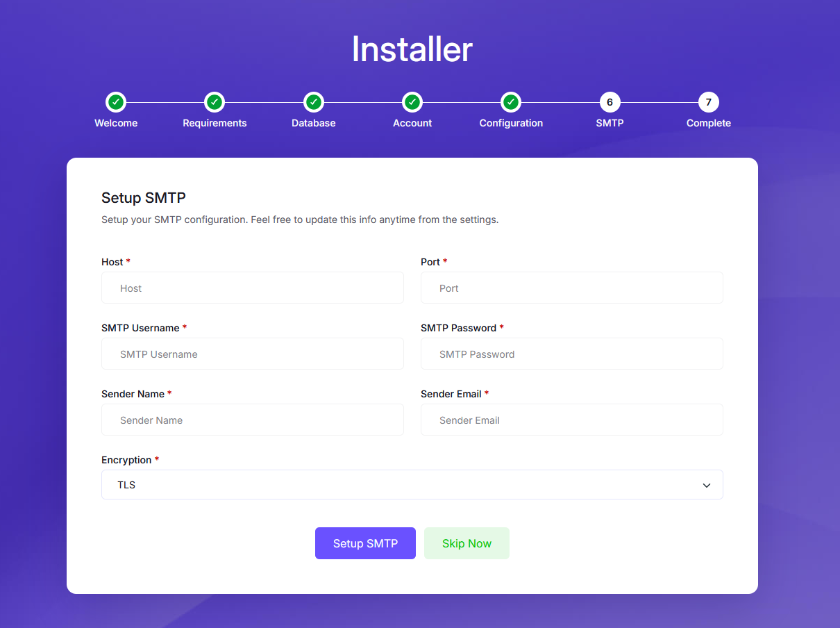Click into the Port input field
Screen dimensions: 840x628
pos(571,288)
